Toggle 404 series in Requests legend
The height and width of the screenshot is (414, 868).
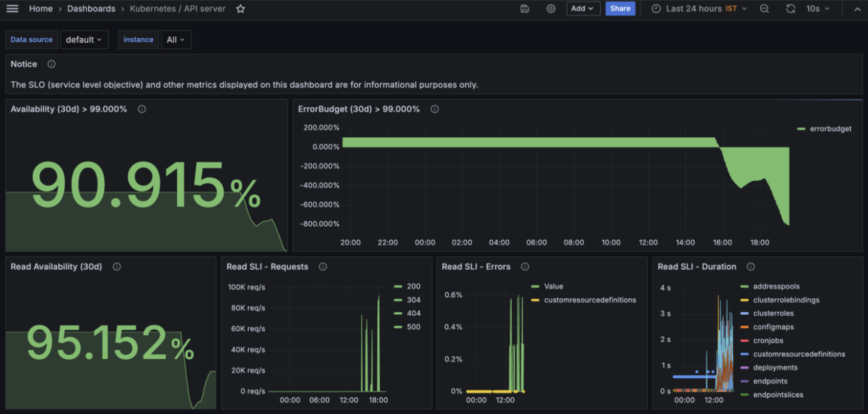414,313
